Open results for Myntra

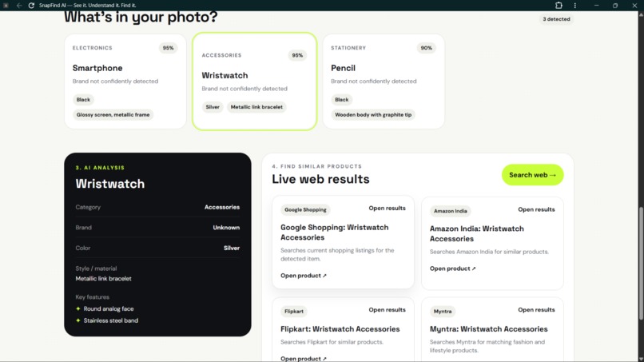click(536, 310)
